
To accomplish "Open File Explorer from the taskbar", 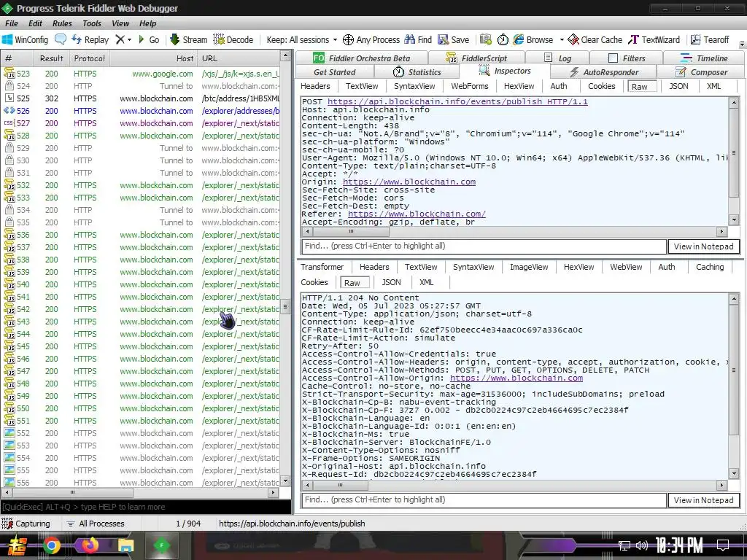I will (125, 545).
